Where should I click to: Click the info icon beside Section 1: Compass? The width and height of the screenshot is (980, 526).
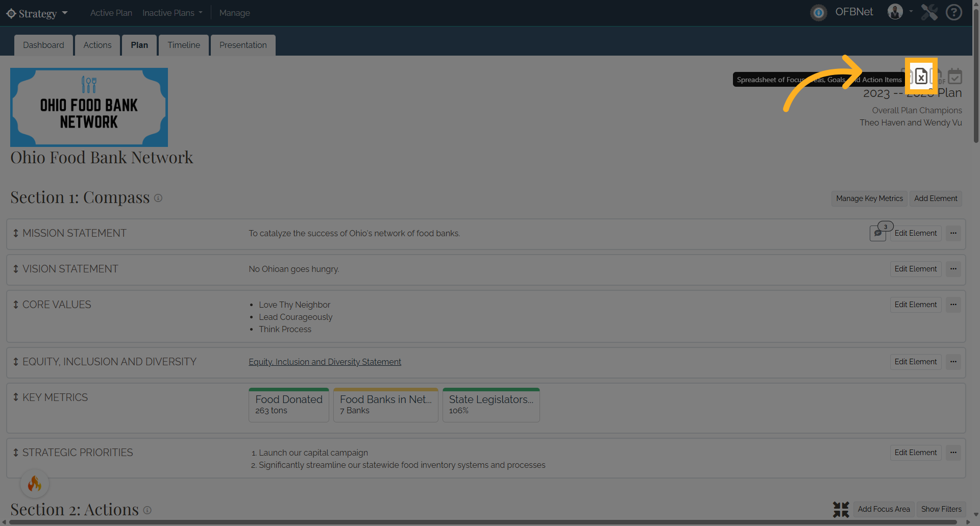pos(158,198)
